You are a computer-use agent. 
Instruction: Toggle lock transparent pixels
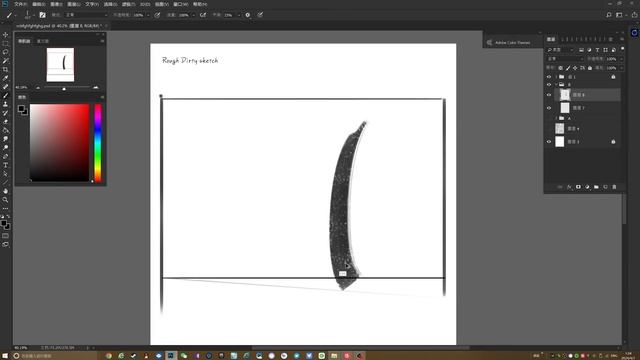click(560, 68)
